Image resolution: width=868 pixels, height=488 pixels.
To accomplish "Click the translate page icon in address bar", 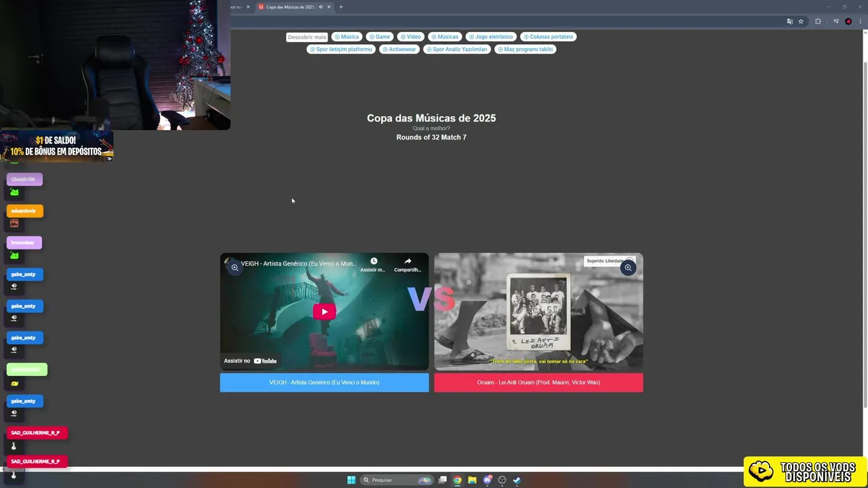I will click(789, 21).
